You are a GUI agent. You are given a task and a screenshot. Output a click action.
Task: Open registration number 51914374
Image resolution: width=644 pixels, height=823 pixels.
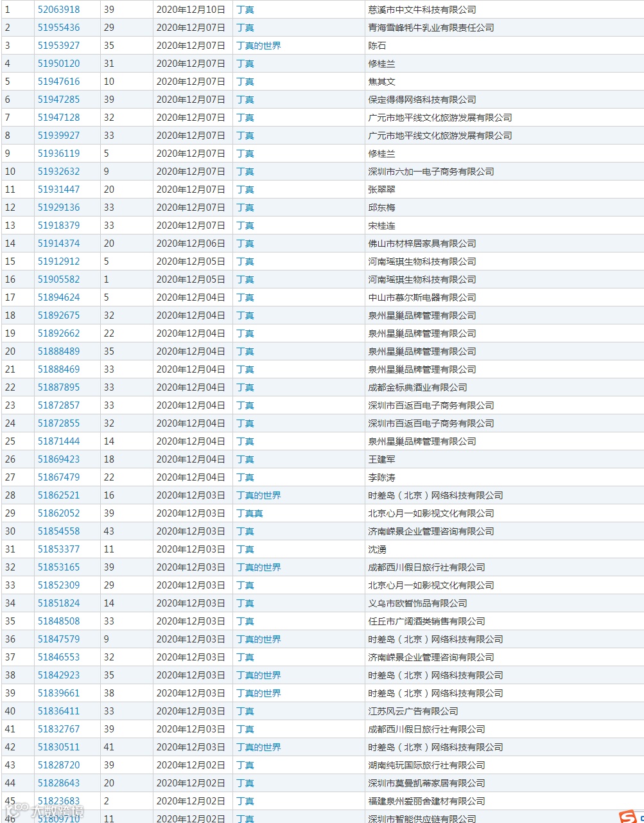tap(59, 243)
